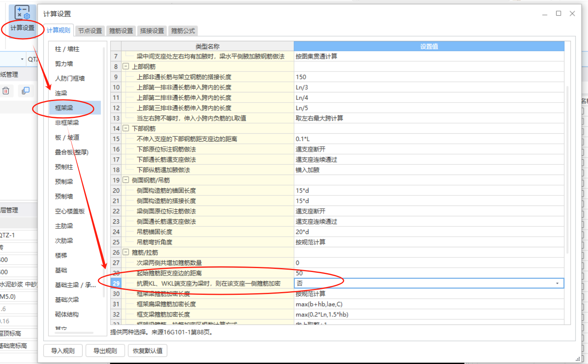Click the 设置值 column header
The height and width of the screenshot is (364, 588).
[x=429, y=46]
